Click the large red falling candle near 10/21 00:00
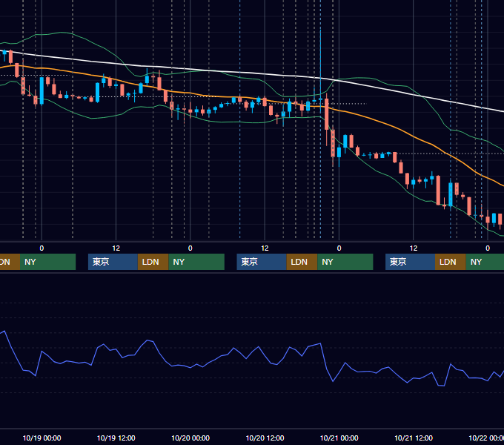504x445 pixels. coord(327,114)
